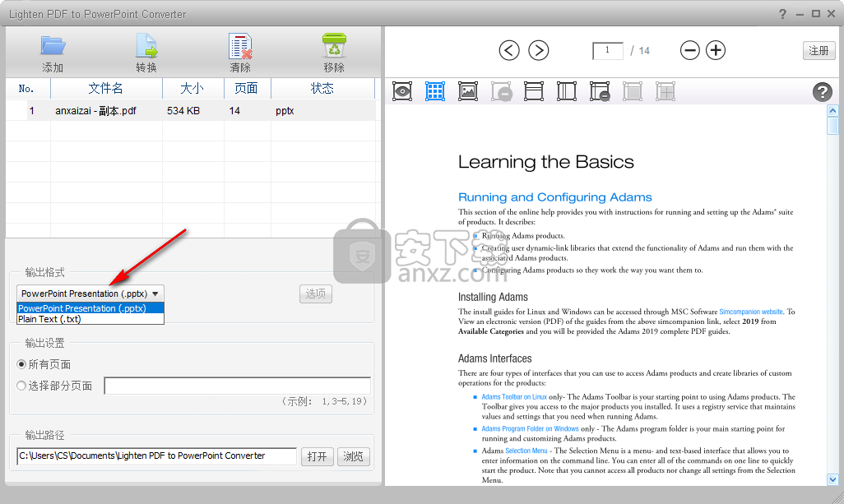Open the Adams Toolbar on Linux link
This screenshot has width=844, height=504.
coord(514,397)
